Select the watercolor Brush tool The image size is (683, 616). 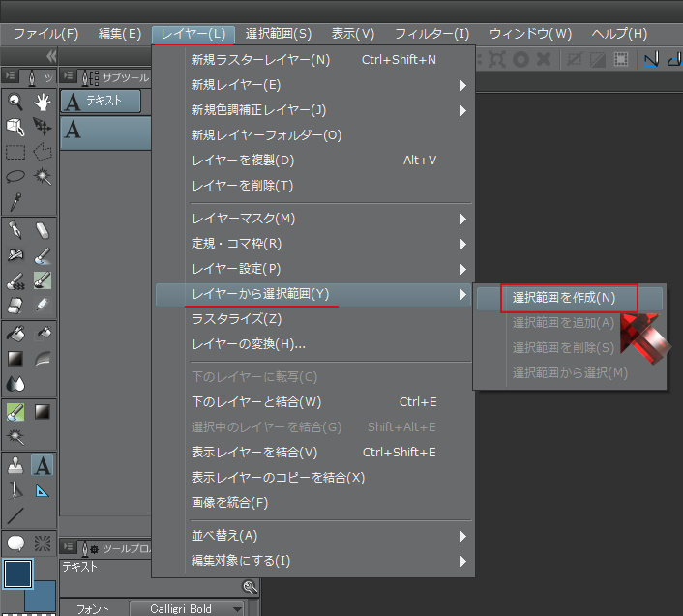(x=43, y=255)
